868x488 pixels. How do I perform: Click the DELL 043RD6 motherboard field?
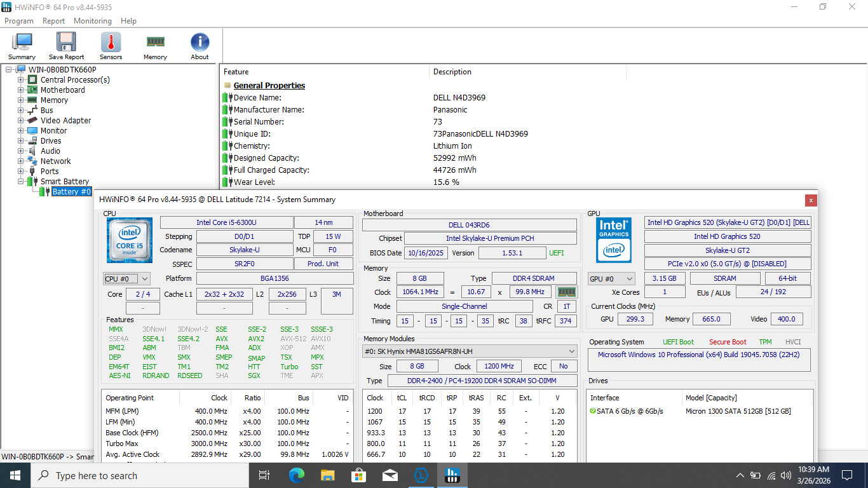pos(470,225)
